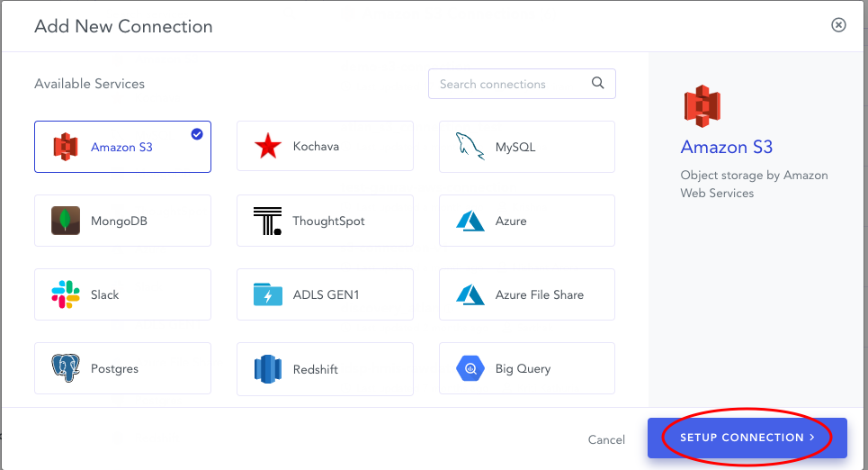Click the Object storage description text
The width and height of the screenshot is (868, 470).
point(754,184)
